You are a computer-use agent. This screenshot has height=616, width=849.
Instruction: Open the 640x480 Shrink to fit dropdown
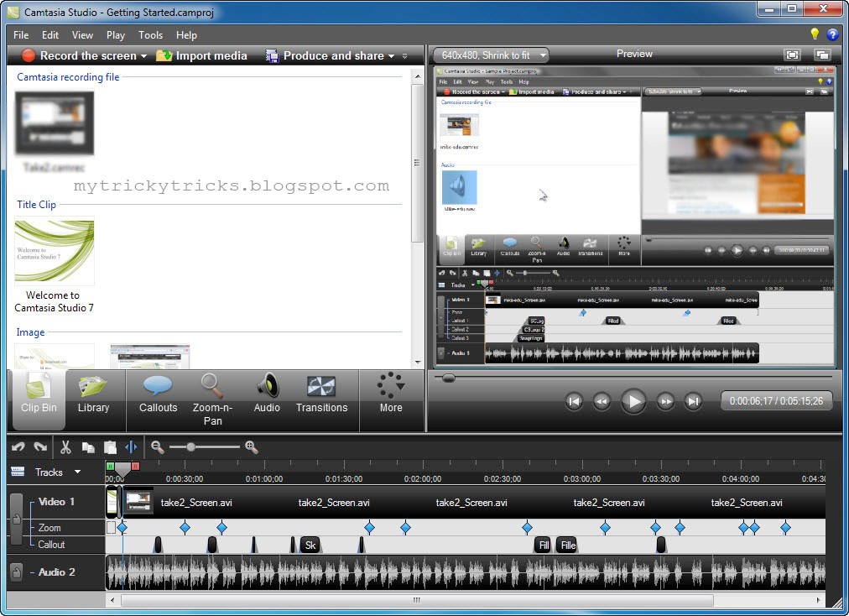pyautogui.click(x=491, y=55)
